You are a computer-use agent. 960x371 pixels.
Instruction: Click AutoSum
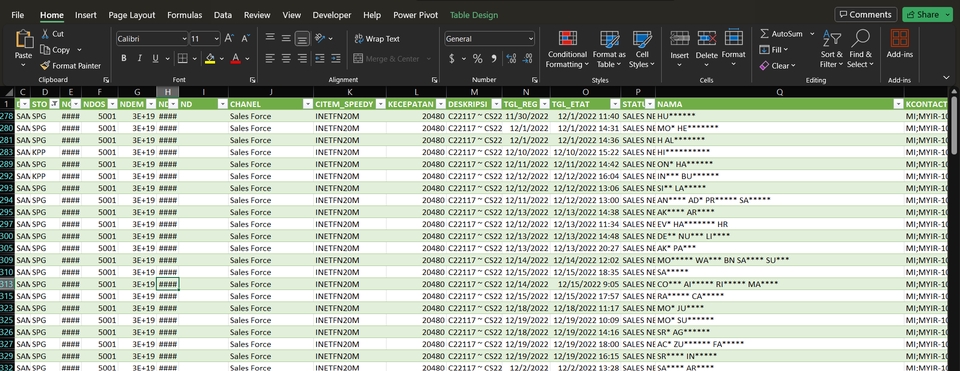(x=781, y=34)
